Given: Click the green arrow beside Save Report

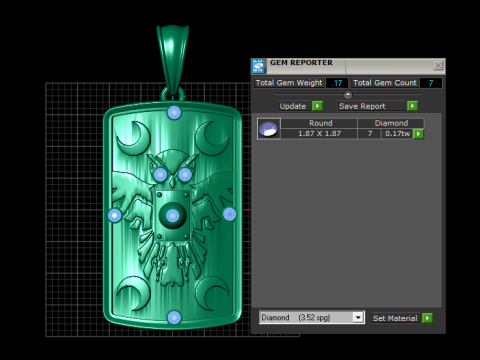Looking at the screenshot, I should coord(412,106).
